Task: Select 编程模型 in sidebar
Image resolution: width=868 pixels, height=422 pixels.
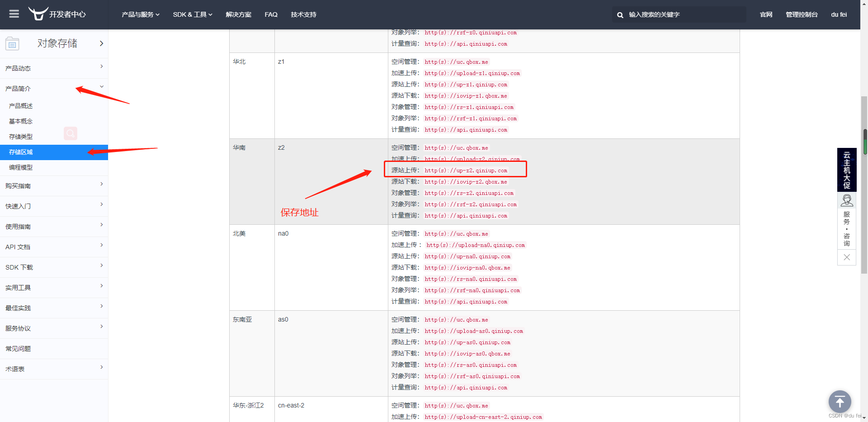Action: point(21,167)
